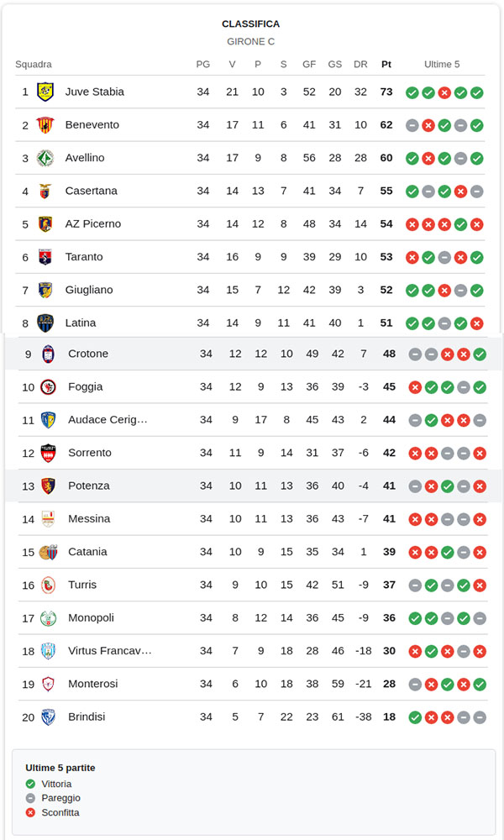Click the Brindisi team crest
The width and height of the screenshot is (504, 840).
tap(48, 717)
